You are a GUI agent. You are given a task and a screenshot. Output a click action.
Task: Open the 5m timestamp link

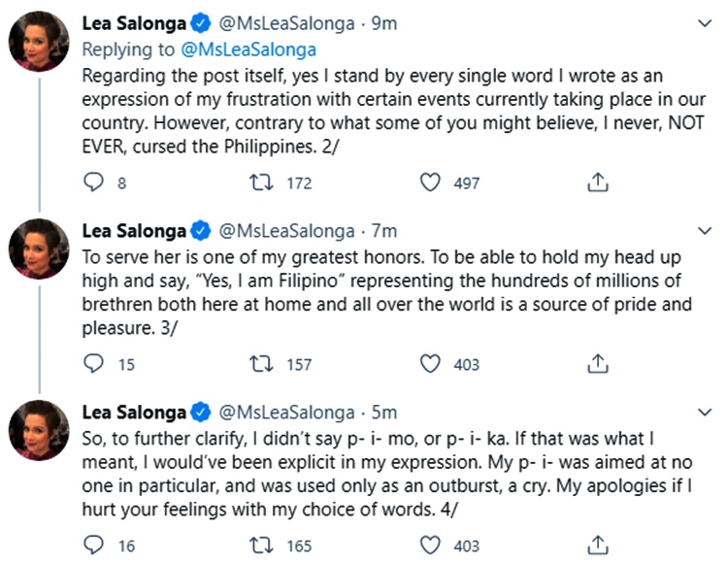384,413
